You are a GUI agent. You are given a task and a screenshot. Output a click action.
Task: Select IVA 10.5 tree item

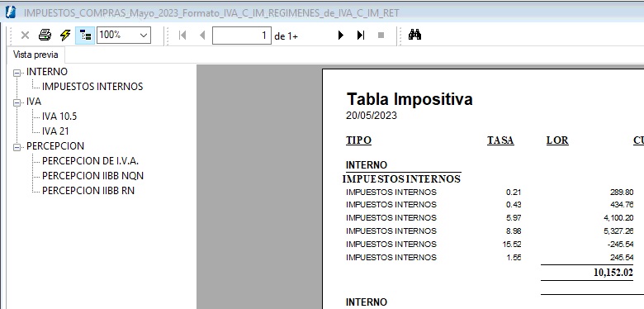coord(59,116)
